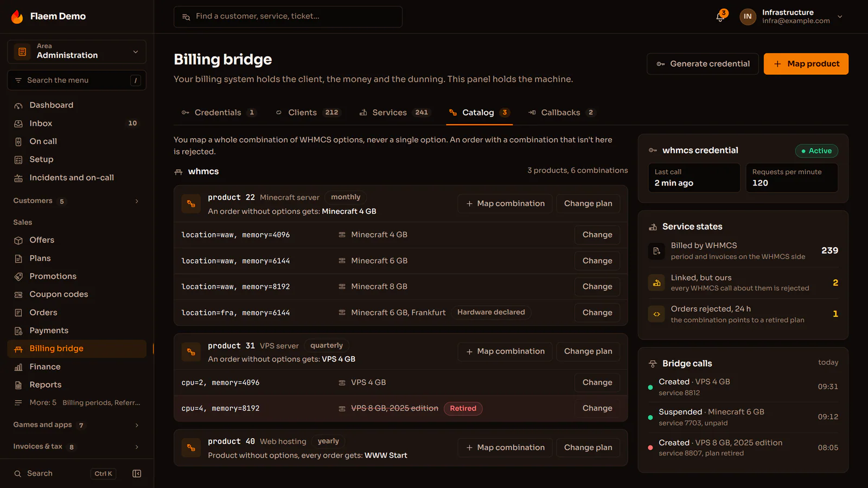Focus the Search the menu field

[x=76, y=80]
